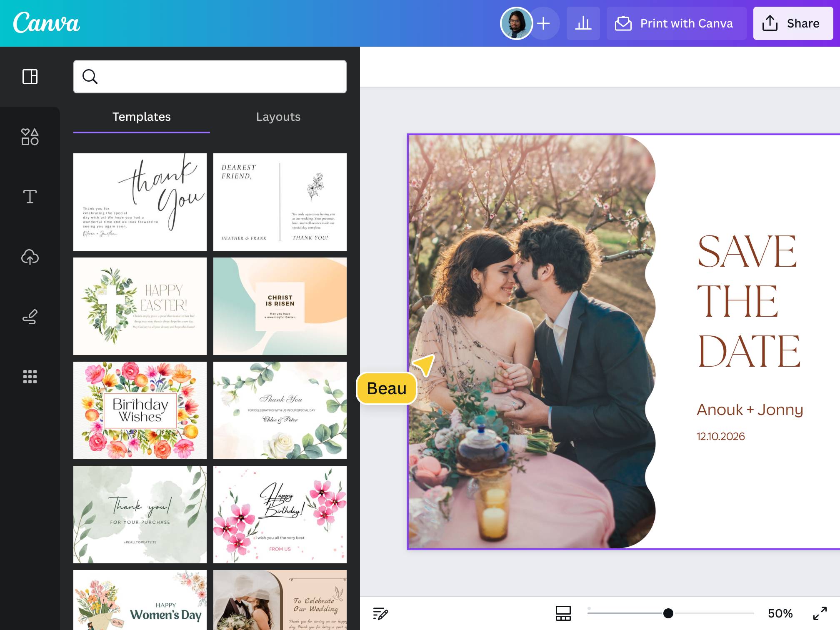Open Notes using the pencil icon
The image size is (840, 630).
380,613
